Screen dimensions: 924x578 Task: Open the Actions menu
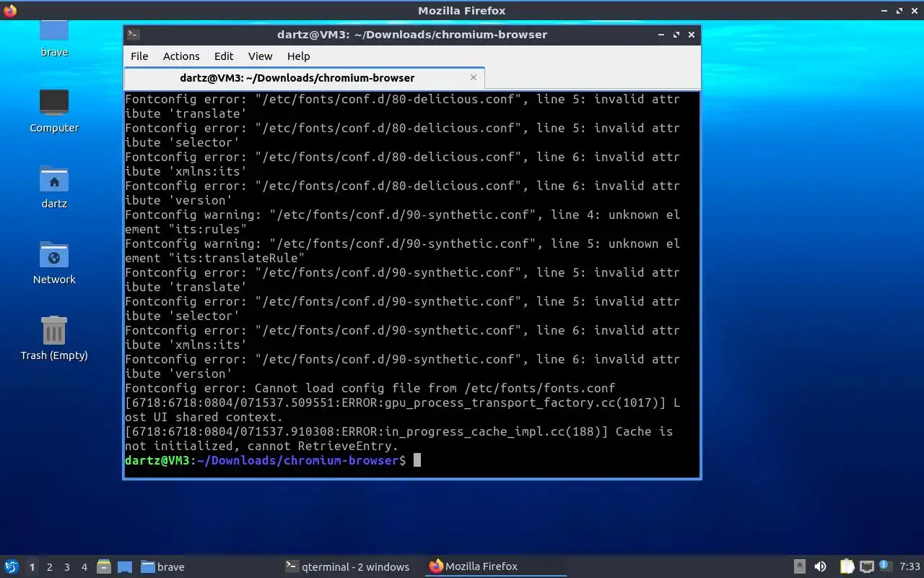(x=181, y=56)
